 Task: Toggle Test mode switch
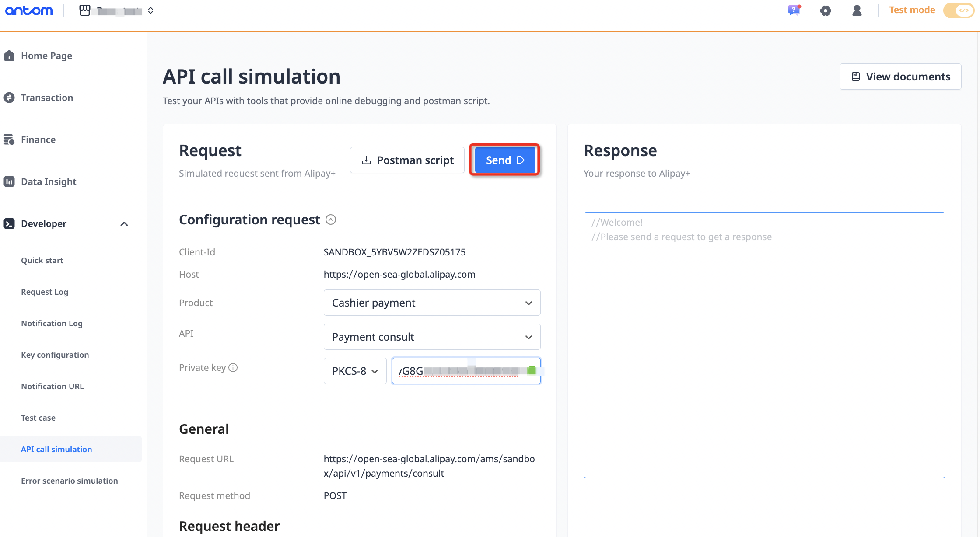click(x=959, y=10)
